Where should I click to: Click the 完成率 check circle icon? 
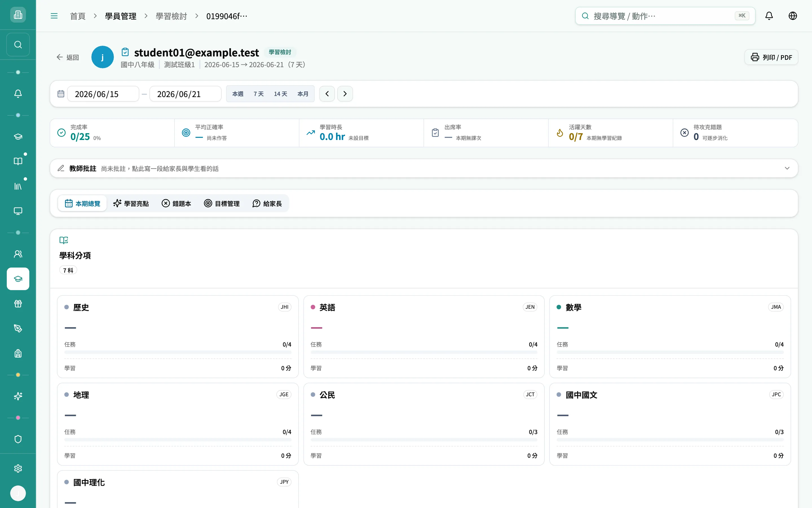click(x=61, y=133)
